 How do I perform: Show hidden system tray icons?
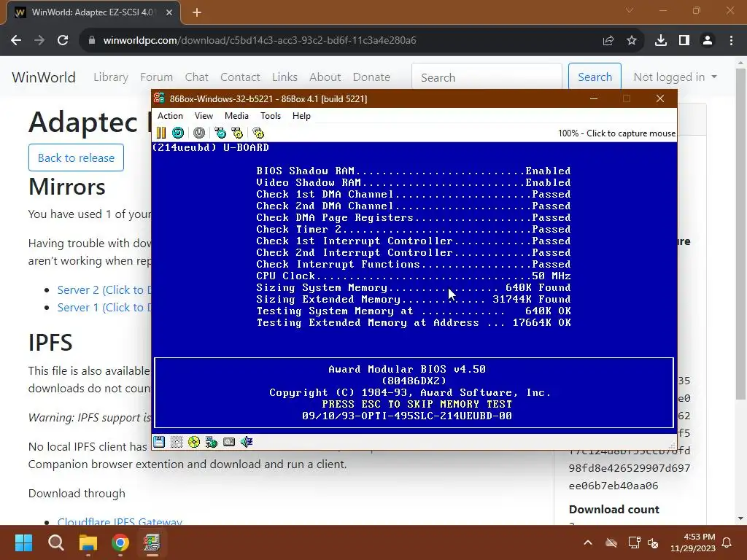pos(588,542)
